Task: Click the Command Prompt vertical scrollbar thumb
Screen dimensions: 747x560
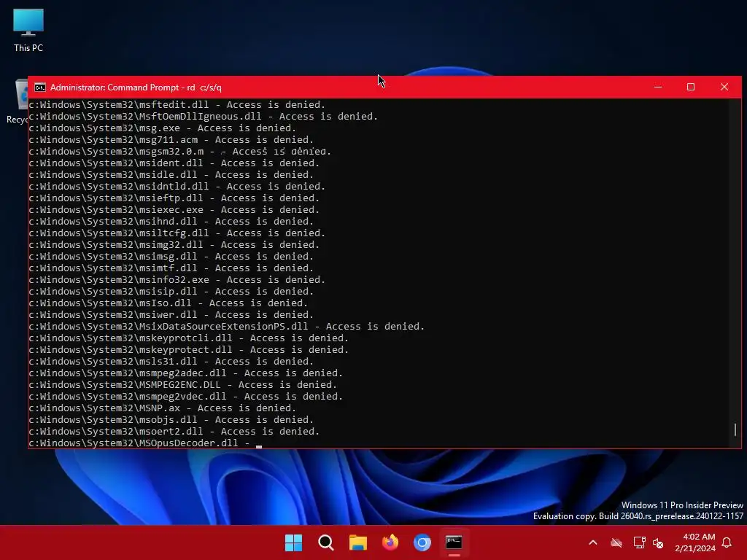Action: pos(735,429)
